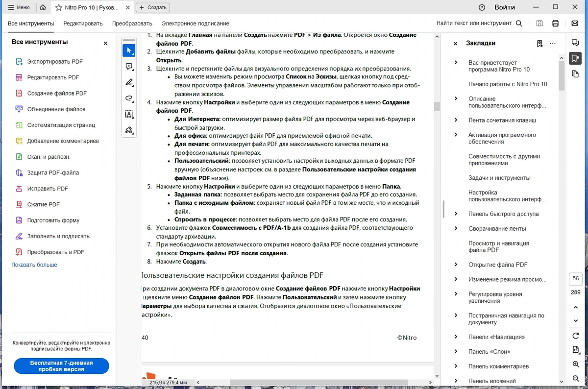588x389 pixels.
Task: Open document page display options icon
Action: click(x=576, y=350)
